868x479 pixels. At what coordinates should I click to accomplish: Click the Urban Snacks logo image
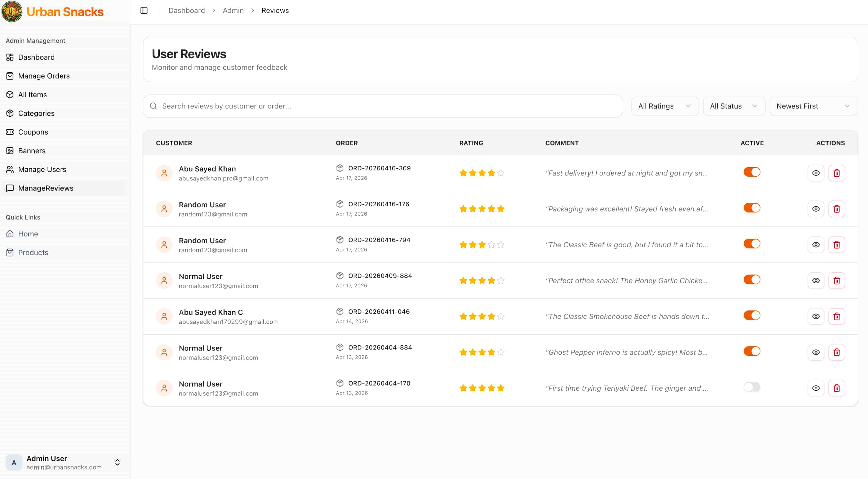(12, 11)
